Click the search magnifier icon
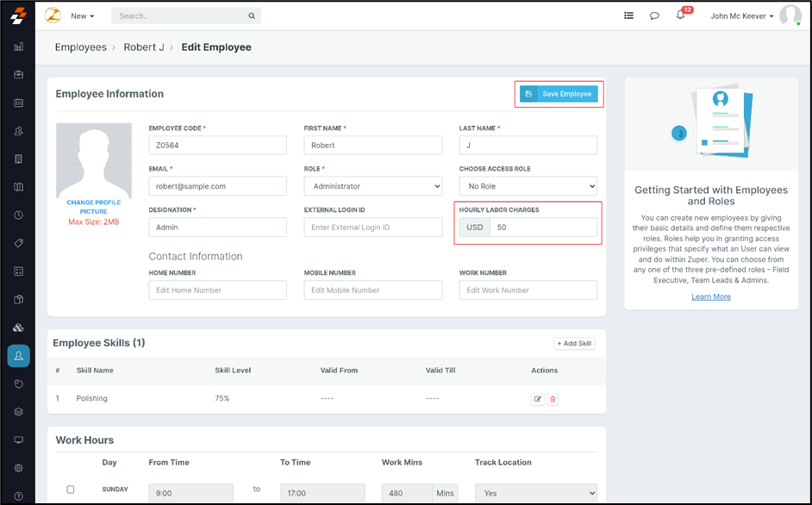Viewport: 812px width, 505px height. tap(252, 16)
